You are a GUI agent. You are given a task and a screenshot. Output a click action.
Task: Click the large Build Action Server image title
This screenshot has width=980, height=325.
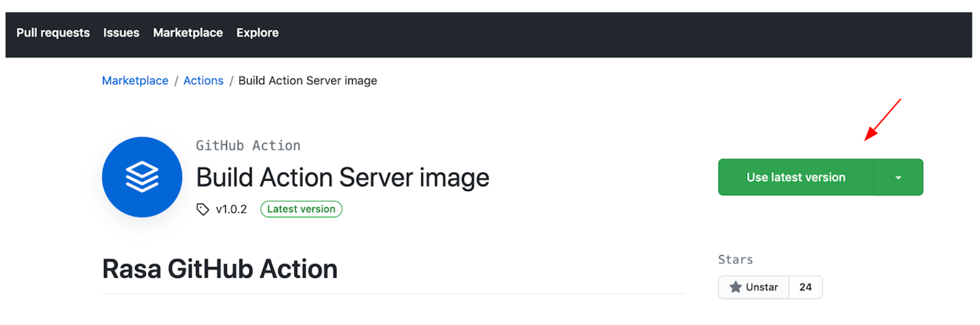342,177
